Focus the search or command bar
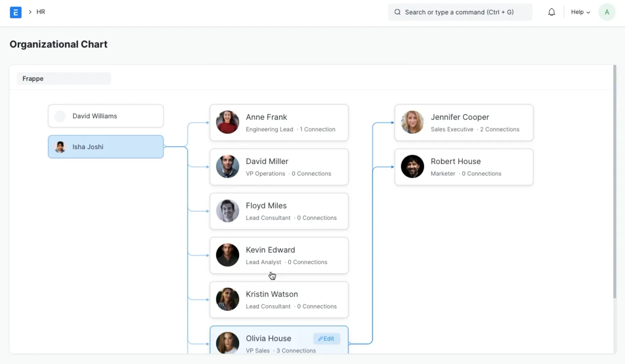 click(459, 12)
